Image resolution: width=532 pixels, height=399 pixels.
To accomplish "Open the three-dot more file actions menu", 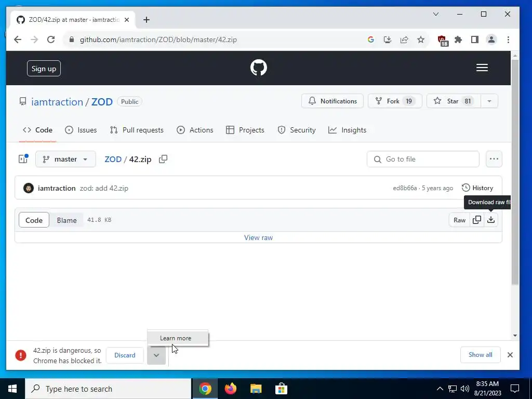I will (x=494, y=159).
